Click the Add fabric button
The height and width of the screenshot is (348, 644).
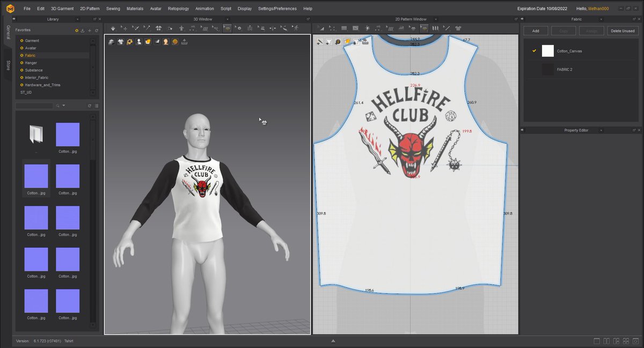536,31
